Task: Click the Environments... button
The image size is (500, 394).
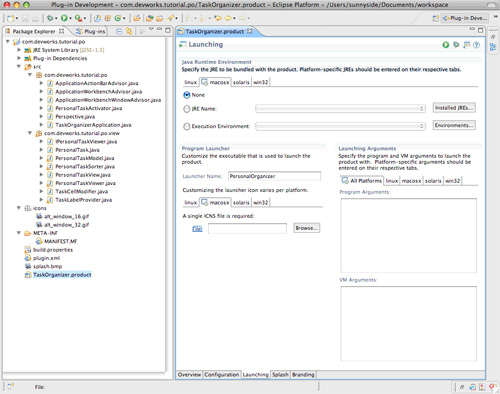Action: click(454, 125)
